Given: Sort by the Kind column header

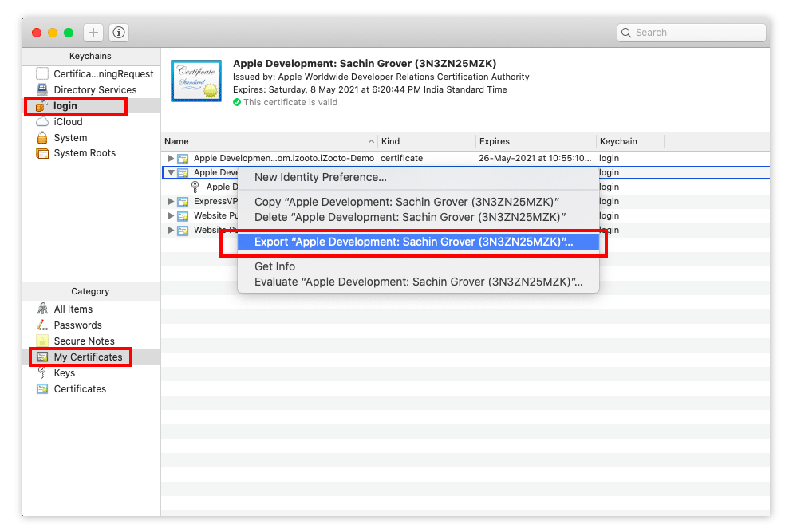Looking at the screenshot, I should click(427, 141).
